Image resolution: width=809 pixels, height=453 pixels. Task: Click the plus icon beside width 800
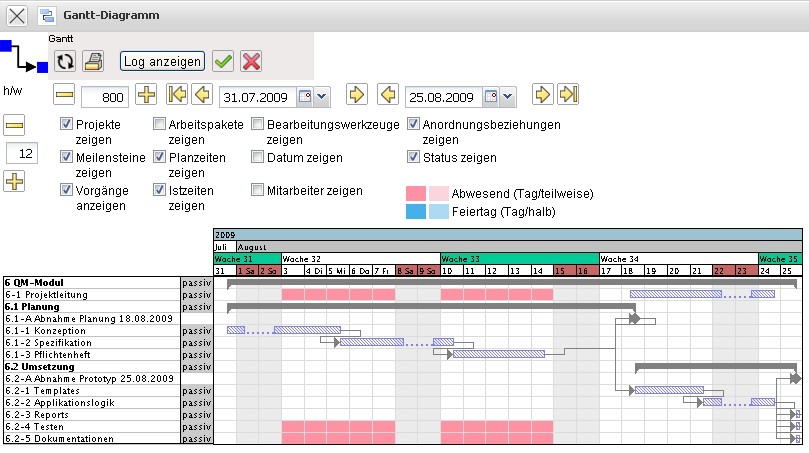[146, 95]
